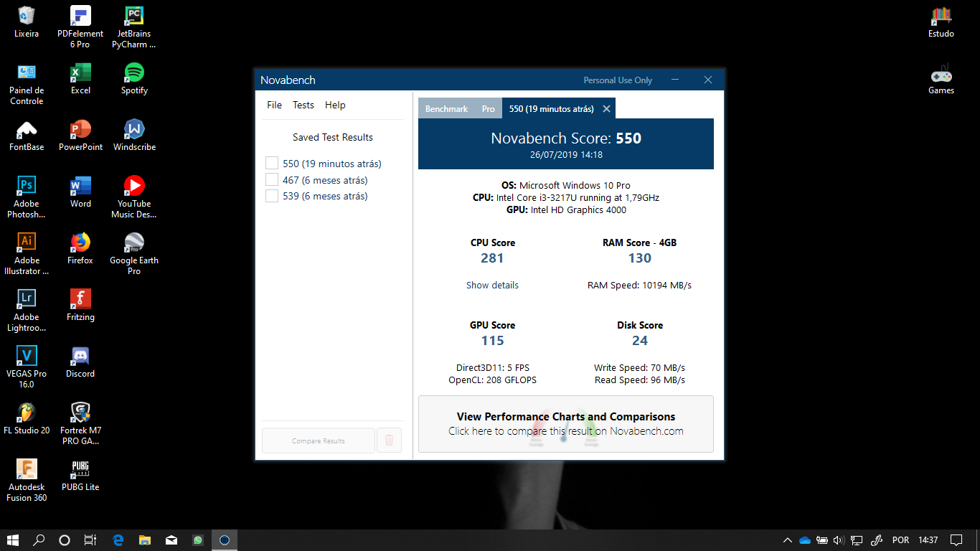This screenshot has width=980, height=551.
Task: Switch to the Pro tab
Action: pyautogui.click(x=488, y=109)
